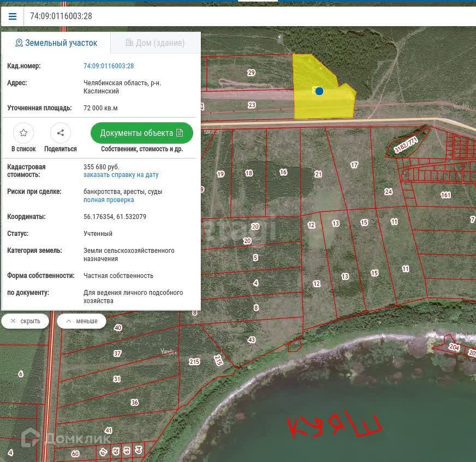Switch to 'Земельный участок' tab
The width and height of the screenshot is (476, 462).
[x=56, y=43]
